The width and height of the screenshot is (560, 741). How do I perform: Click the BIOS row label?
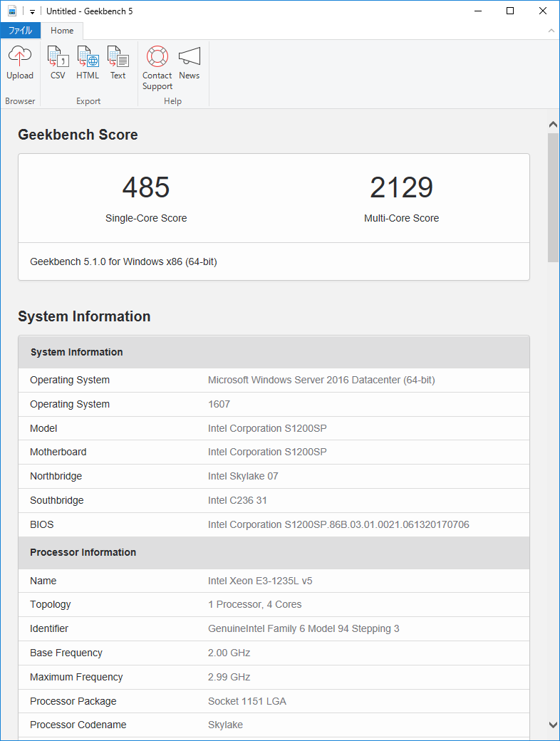click(x=41, y=524)
